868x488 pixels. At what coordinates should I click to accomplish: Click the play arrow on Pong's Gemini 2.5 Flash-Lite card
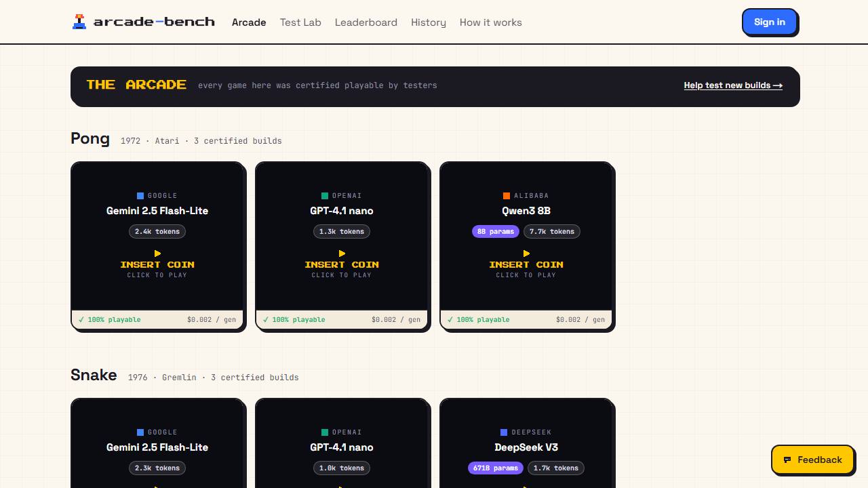pos(157,253)
